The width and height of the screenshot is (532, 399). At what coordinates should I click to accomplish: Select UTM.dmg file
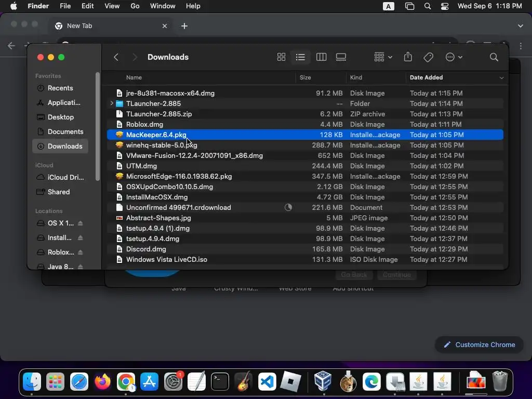(305, 166)
